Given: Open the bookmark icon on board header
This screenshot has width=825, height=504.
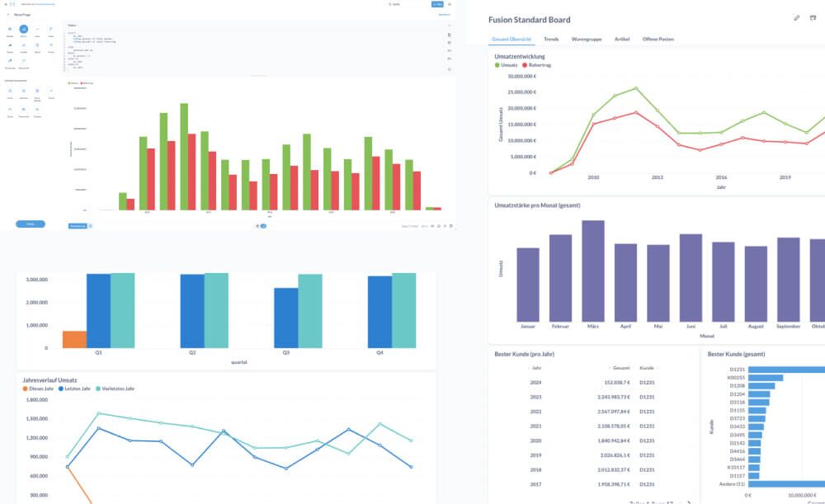Looking at the screenshot, I should [x=813, y=17].
